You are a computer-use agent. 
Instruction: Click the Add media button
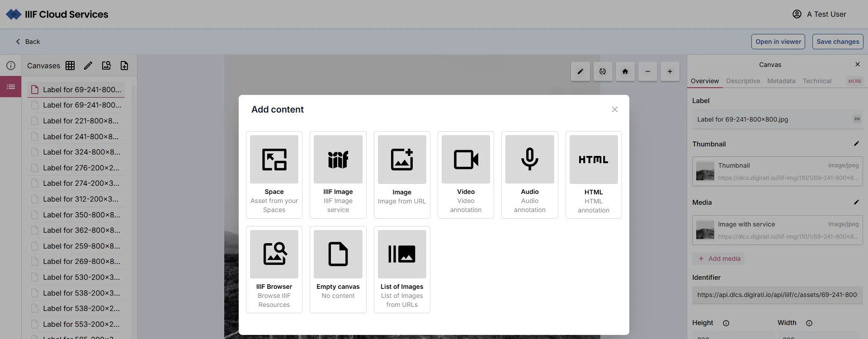click(x=719, y=259)
